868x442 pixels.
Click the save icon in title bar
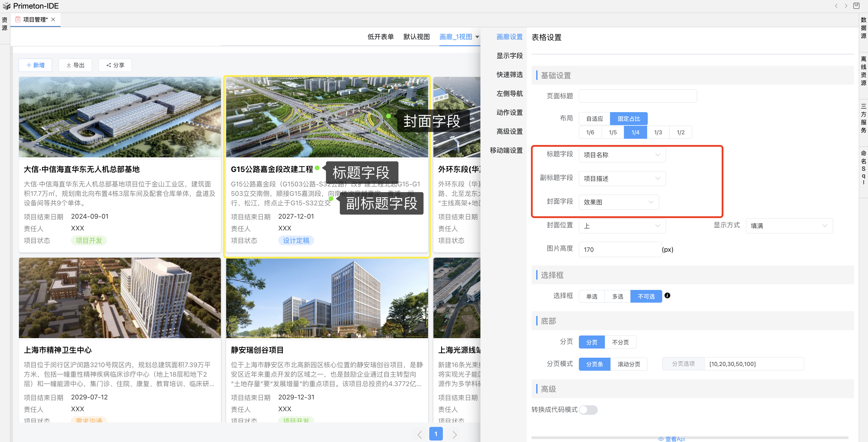tap(856, 6)
